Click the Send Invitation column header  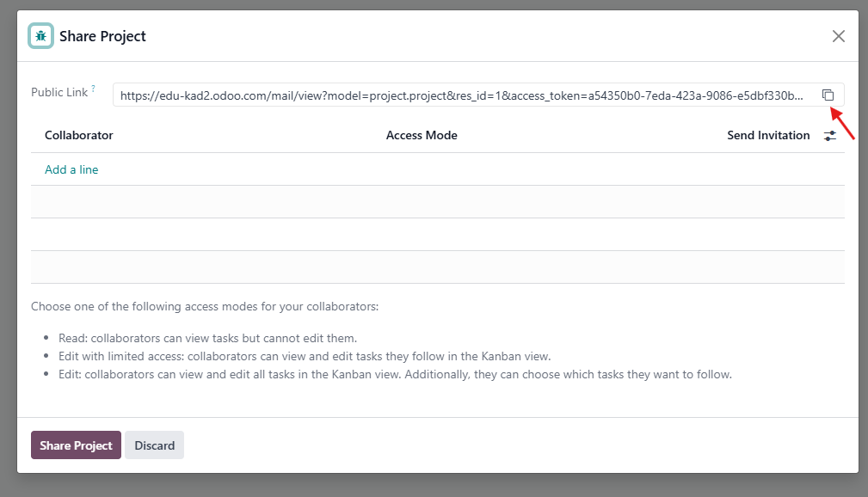768,135
